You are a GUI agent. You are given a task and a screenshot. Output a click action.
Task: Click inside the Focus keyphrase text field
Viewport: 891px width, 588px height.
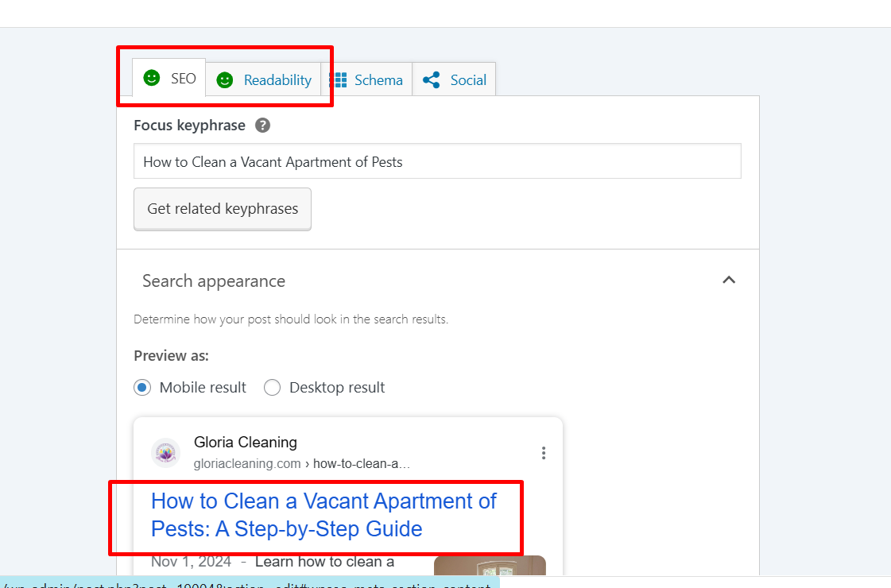point(437,161)
